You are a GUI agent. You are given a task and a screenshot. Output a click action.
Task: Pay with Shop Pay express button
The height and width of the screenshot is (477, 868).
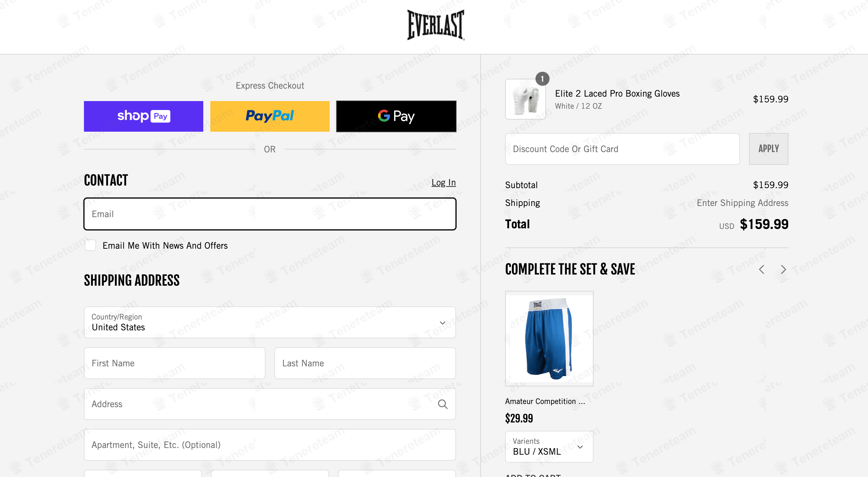coord(144,116)
